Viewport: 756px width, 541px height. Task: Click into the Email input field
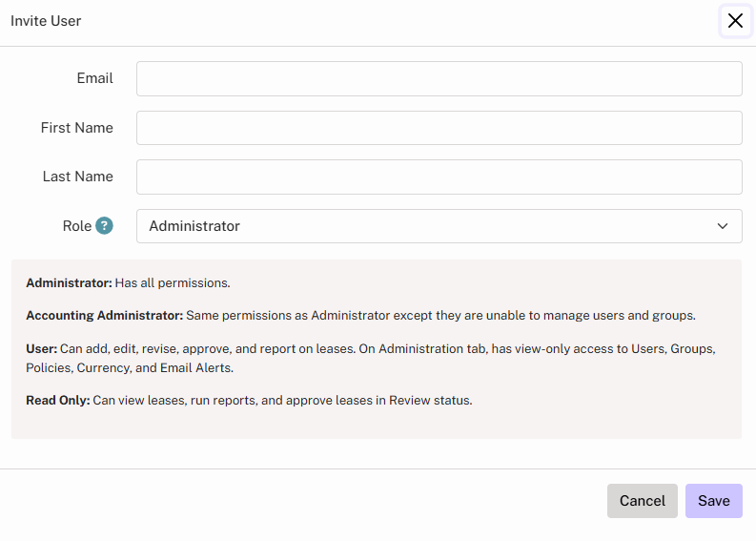click(x=439, y=79)
